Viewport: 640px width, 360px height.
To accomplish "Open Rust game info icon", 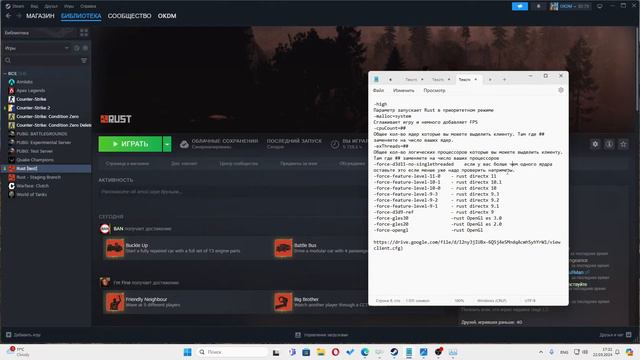I will tap(609, 144).
